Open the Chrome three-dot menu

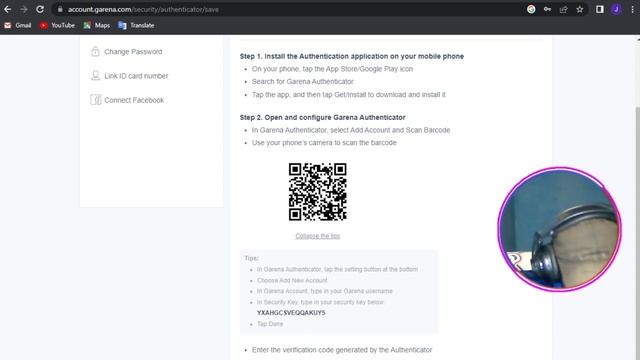click(x=632, y=9)
